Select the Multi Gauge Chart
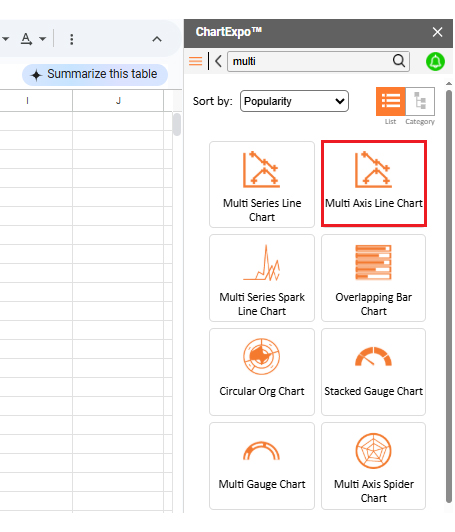Viewport: 455px width, 532px height. (x=262, y=466)
